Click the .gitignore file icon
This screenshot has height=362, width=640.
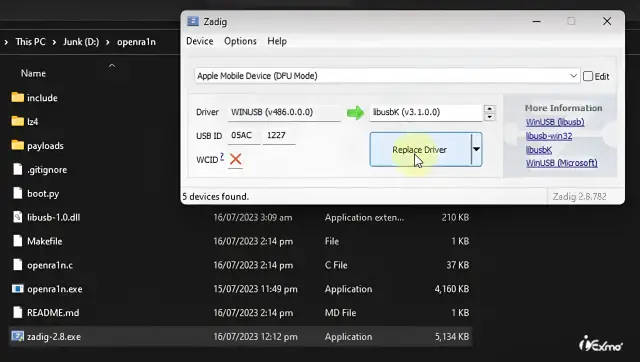[18, 169]
